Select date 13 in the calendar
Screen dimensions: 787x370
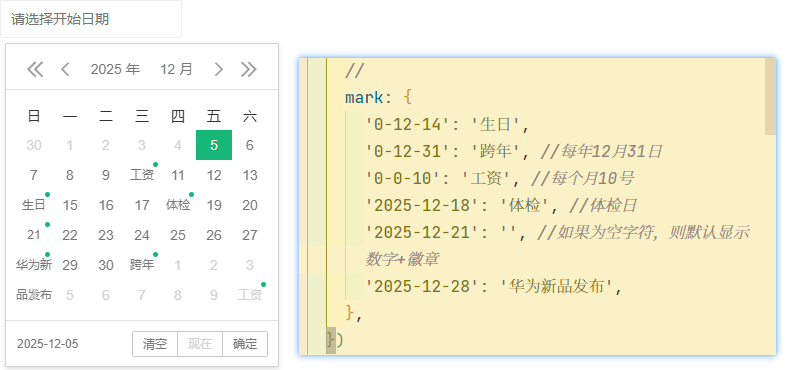click(250, 175)
